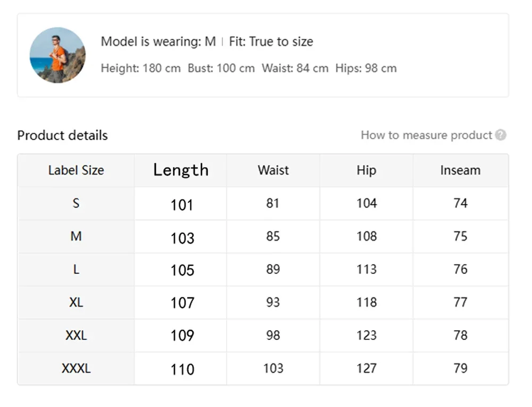Select the XXL size row label
The height and width of the screenshot is (407, 532).
click(x=76, y=335)
